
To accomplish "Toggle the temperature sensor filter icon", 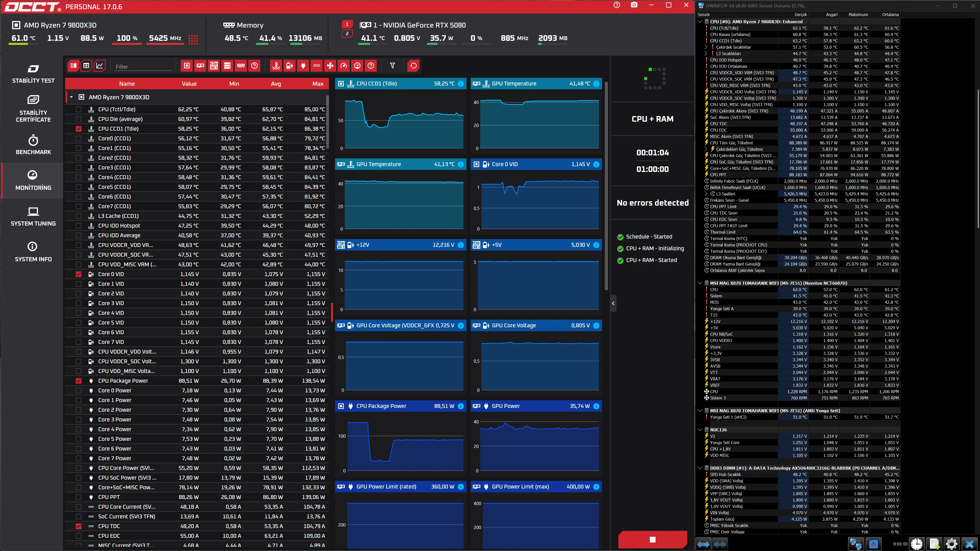I will pos(276,66).
